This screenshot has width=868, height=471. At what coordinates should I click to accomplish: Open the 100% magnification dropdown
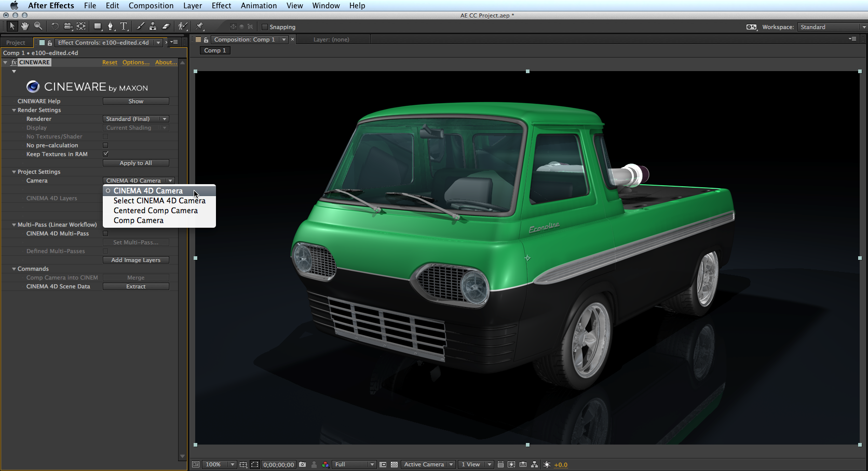219,464
